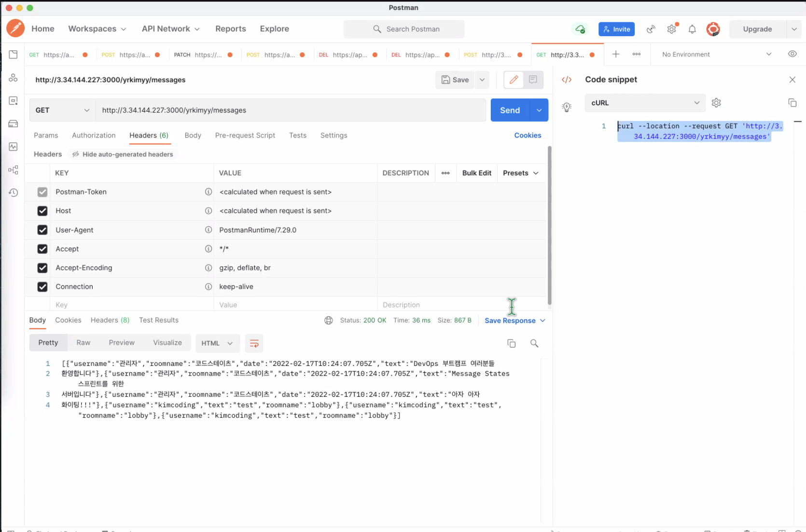Click the Save button

click(x=455, y=80)
